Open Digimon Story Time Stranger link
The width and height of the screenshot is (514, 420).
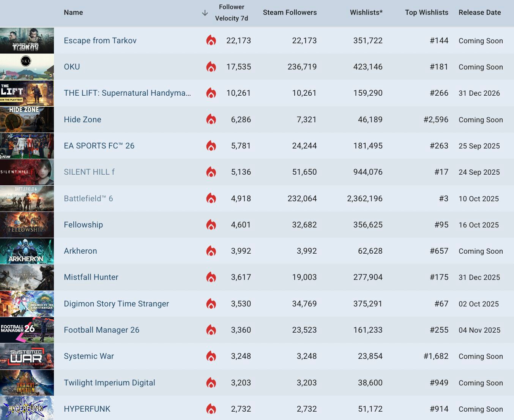click(x=116, y=304)
